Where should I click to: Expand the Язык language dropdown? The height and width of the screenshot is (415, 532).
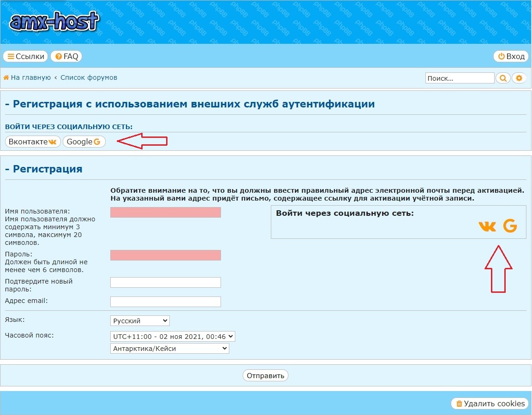click(x=140, y=320)
